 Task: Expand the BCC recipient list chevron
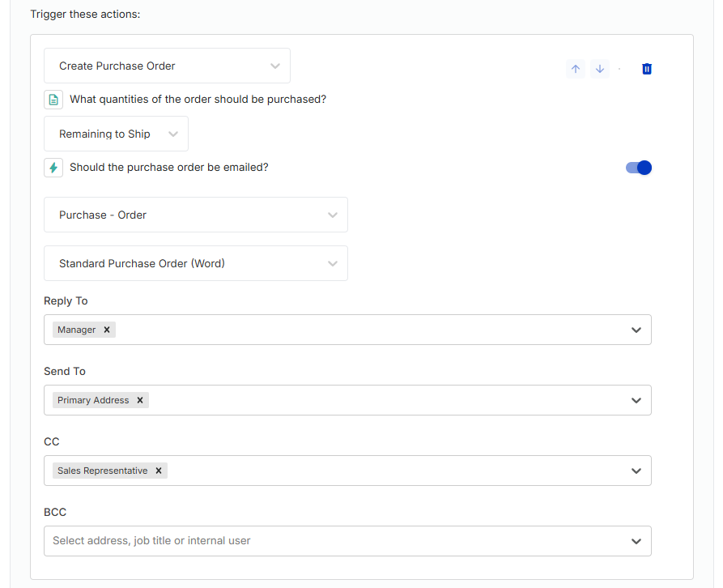(636, 541)
